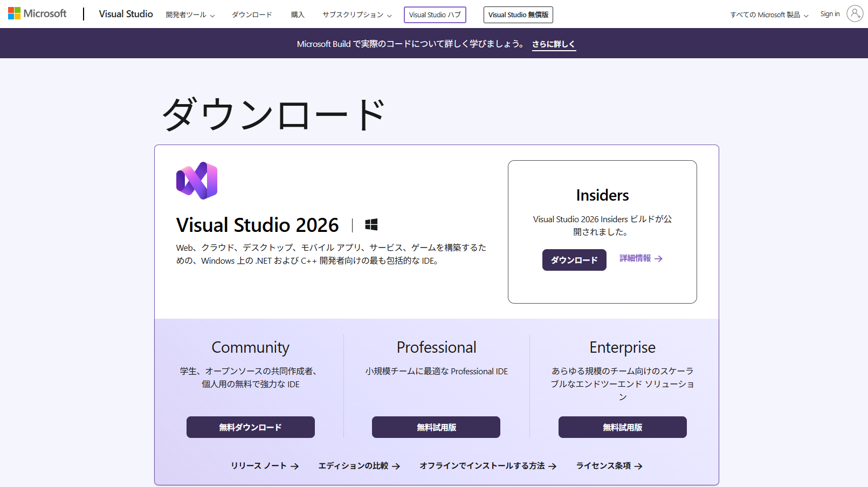Open the リリース ノート link
The height and width of the screenshot is (487, 868).
click(265, 466)
